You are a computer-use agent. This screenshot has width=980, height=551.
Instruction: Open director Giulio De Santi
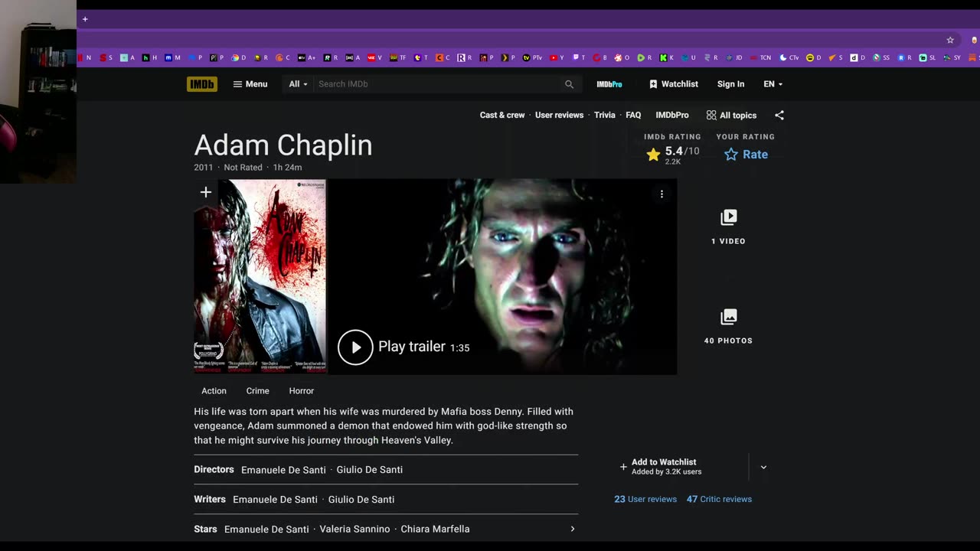click(369, 470)
